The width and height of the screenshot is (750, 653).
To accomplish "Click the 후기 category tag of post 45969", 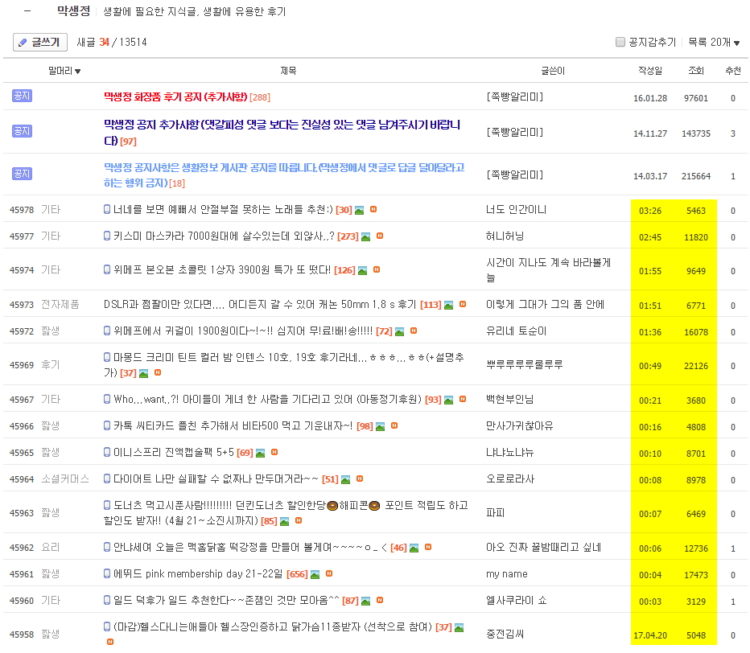I will (x=50, y=365).
